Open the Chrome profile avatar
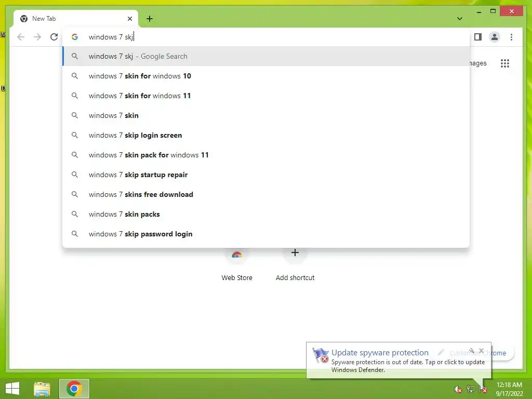Screen dimensions: 532x399 click(x=495, y=37)
